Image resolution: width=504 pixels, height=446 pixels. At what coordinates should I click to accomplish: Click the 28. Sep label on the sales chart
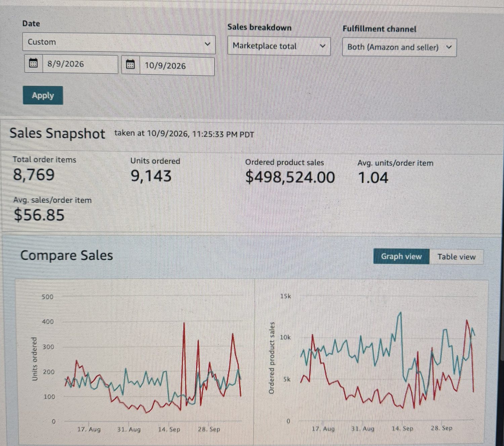pyautogui.click(x=442, y=428)
